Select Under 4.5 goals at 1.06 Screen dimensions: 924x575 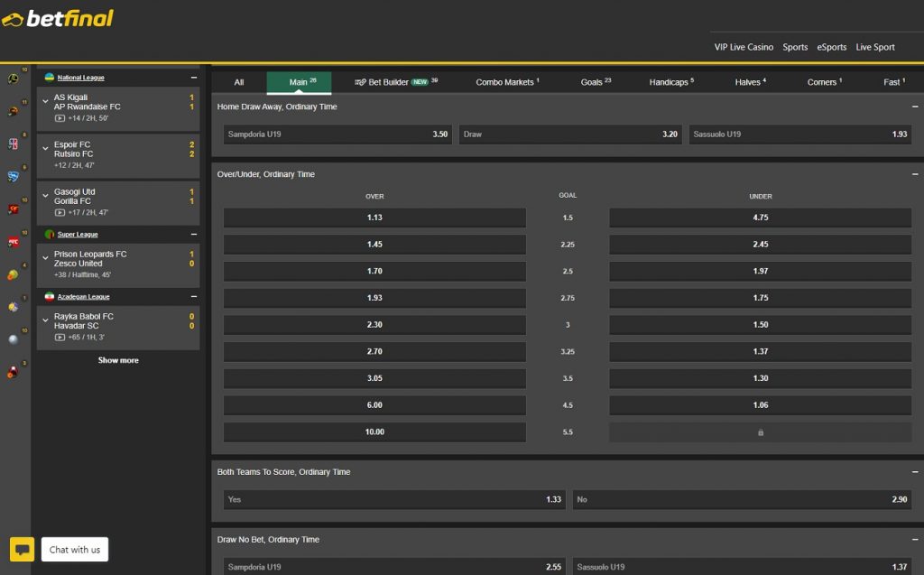click(760, 405)
